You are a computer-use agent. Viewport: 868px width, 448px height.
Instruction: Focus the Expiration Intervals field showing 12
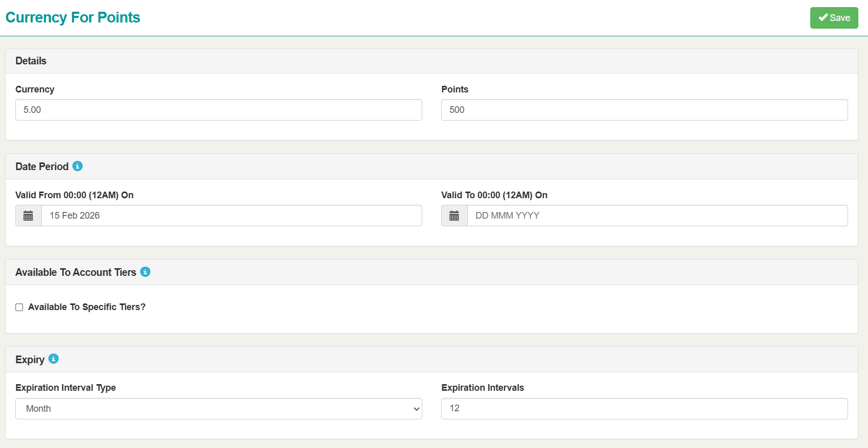644,409
